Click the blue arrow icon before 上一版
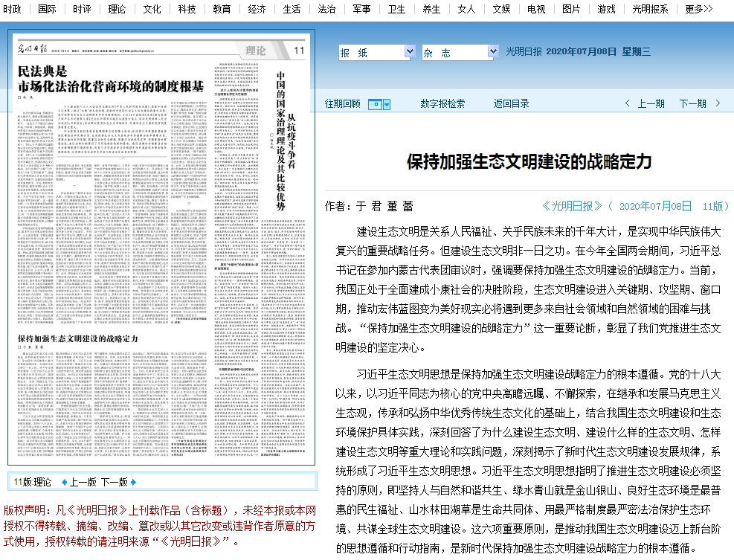Screen dimensions: 734x560 pos(65,482)
